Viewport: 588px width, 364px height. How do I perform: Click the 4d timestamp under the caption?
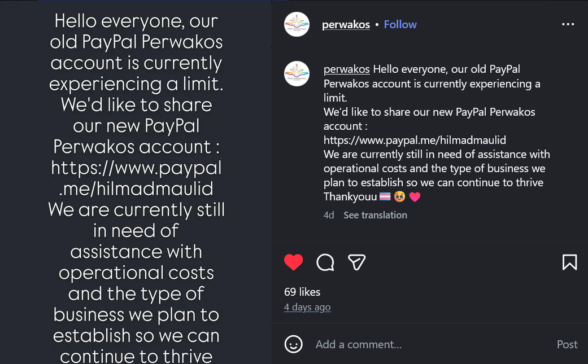pyautogui.click(x=329, y=215)
